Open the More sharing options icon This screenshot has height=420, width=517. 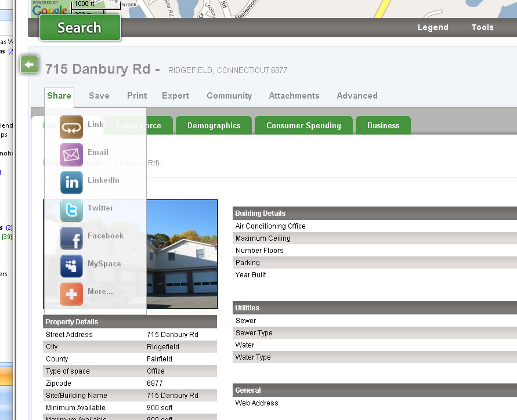71,294
